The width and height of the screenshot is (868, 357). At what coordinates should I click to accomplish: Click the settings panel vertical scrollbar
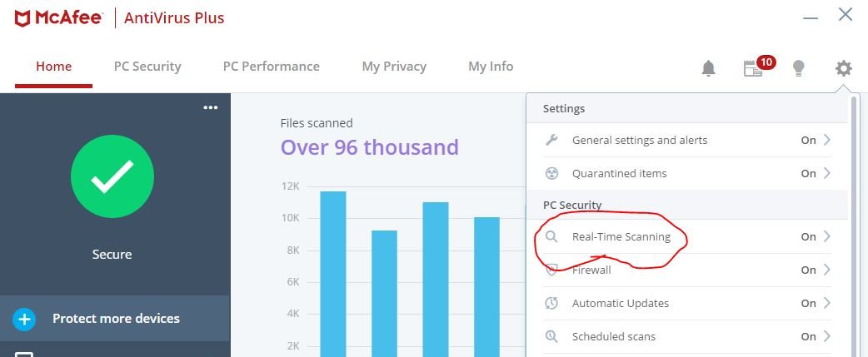click(x=853, y=226)
